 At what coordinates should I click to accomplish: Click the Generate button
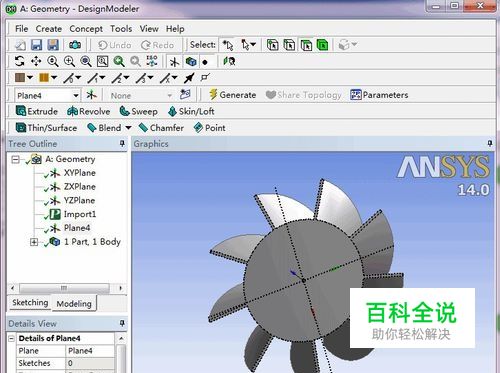click(x=233, y=95)
